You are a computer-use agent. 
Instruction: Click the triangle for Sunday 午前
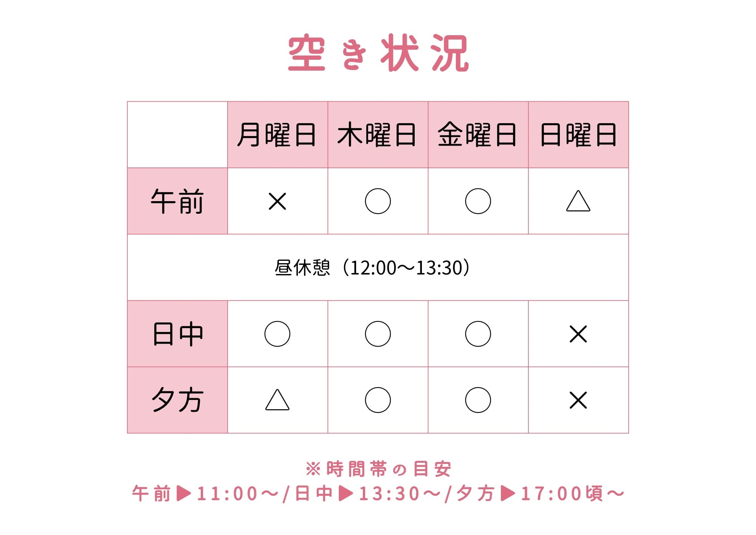click(x=578, y=202)
